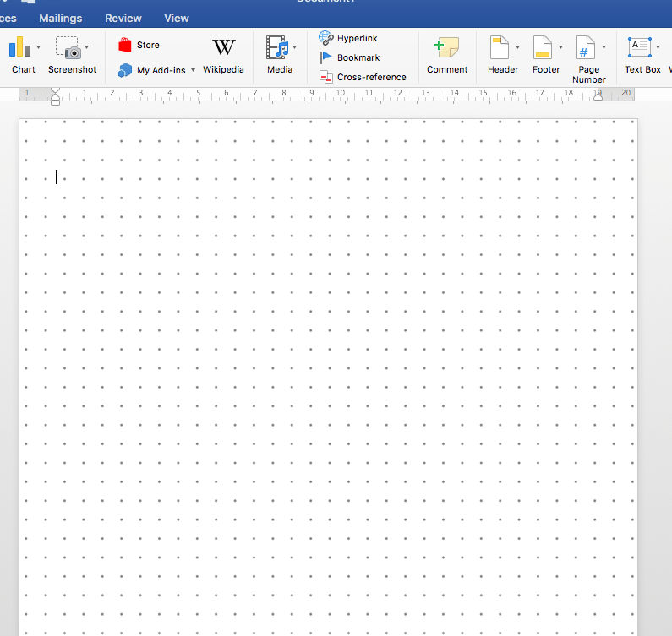The width and height of the screenshot is (672, 636).
Task: Insert a Cross-reference
Action: tap(363, 77)
